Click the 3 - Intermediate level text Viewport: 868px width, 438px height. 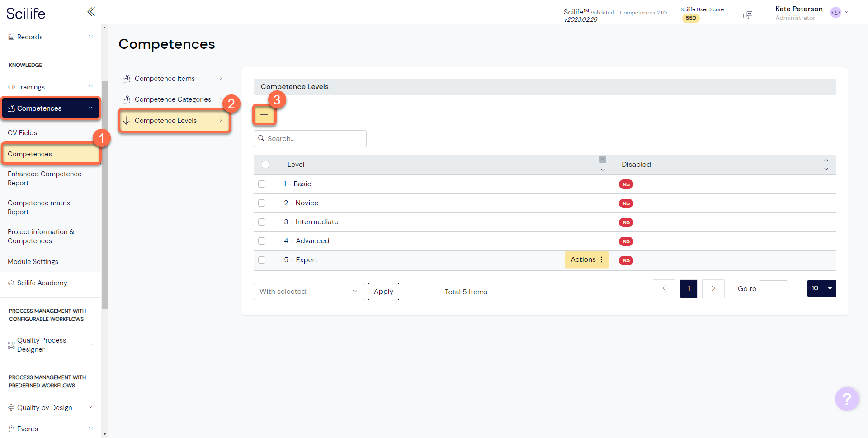tap(311, 222)
